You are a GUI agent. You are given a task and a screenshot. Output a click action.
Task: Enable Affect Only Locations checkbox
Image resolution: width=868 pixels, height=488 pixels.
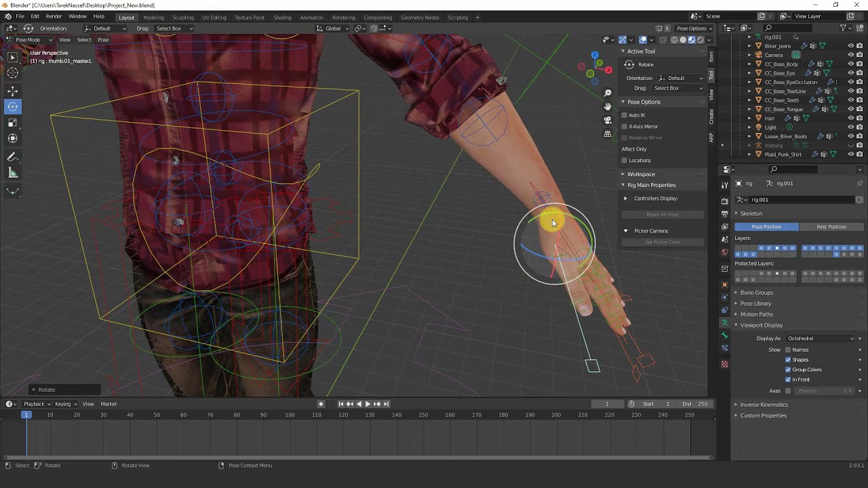[625, 161]
